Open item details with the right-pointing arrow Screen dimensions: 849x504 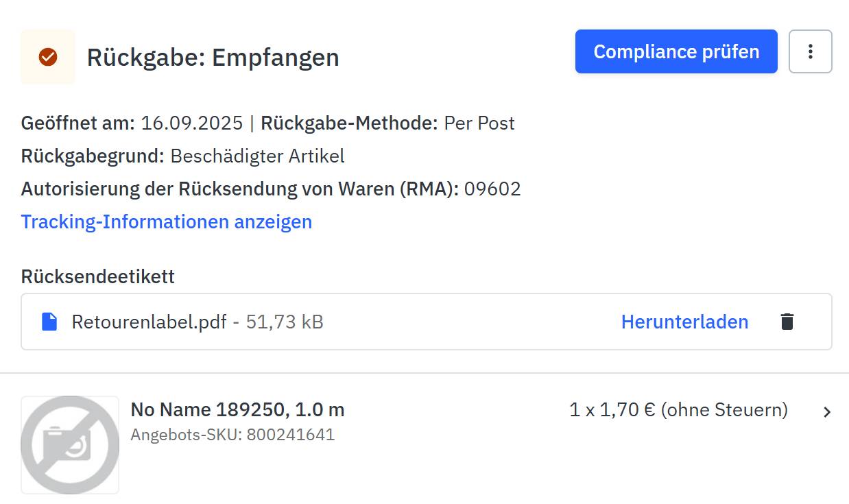827,410
